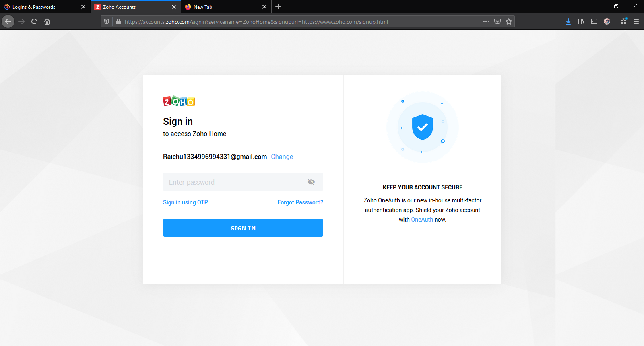Open the Downloads panel
Screen dimensions: 644x346
568,21
